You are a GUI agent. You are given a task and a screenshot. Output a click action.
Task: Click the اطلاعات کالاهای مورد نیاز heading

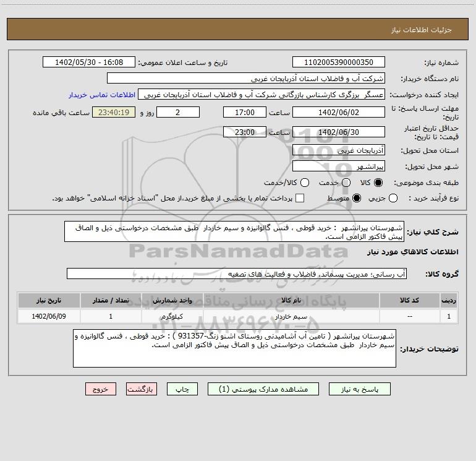413,252
